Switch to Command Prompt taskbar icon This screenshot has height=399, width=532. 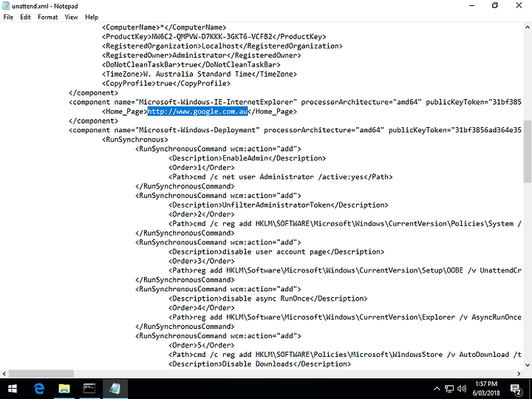[89, 389]
